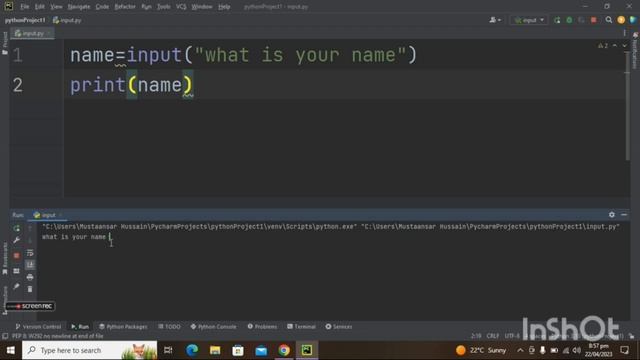640x360 pixels.
Task: Open Code With Me user dropdown
Action: tap(495, 20)
